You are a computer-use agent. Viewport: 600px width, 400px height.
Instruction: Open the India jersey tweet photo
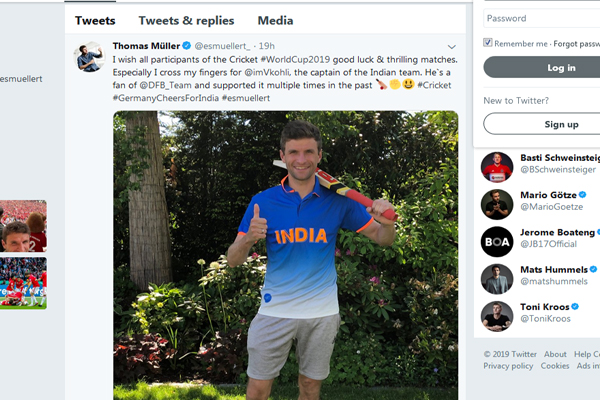pos(285,250)
